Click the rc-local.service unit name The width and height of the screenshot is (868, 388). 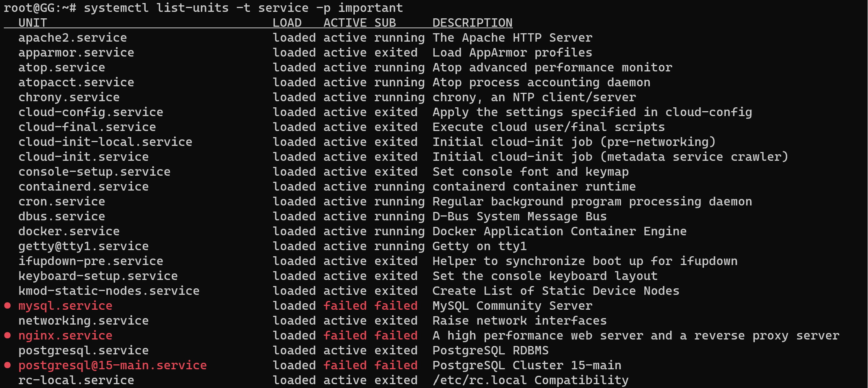(76, 380)
